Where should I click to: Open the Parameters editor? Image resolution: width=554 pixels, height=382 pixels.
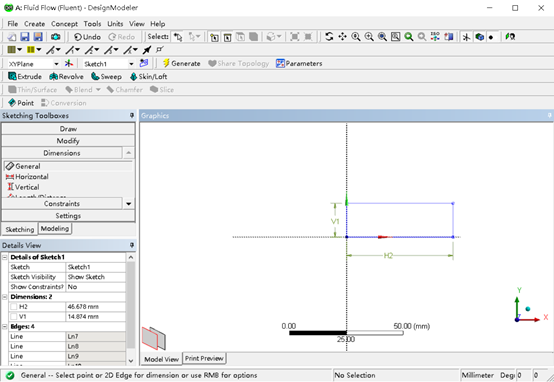[x=299, y=64]
